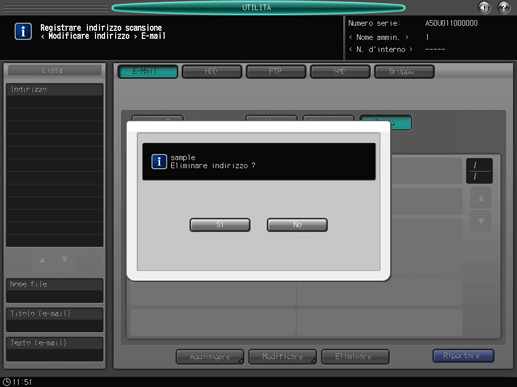Click the page counter indicator
The image size is (517, 387).
[479, 171]
